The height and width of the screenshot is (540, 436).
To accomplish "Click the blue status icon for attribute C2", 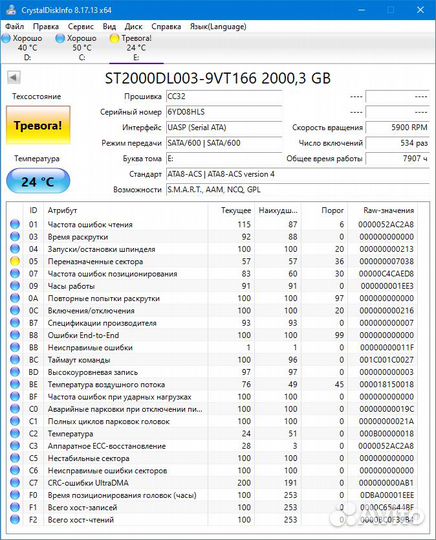I will [15, 433].
